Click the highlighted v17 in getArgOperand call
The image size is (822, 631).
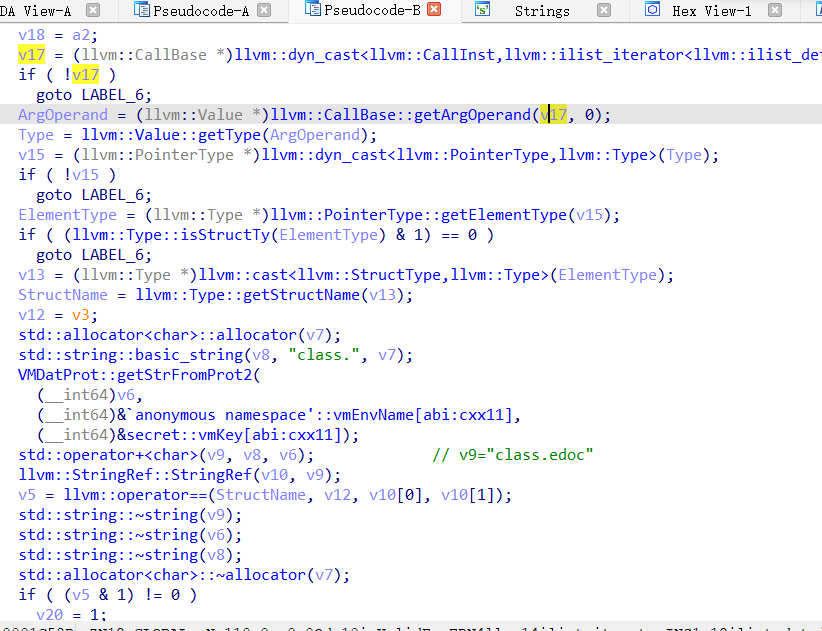554,115
